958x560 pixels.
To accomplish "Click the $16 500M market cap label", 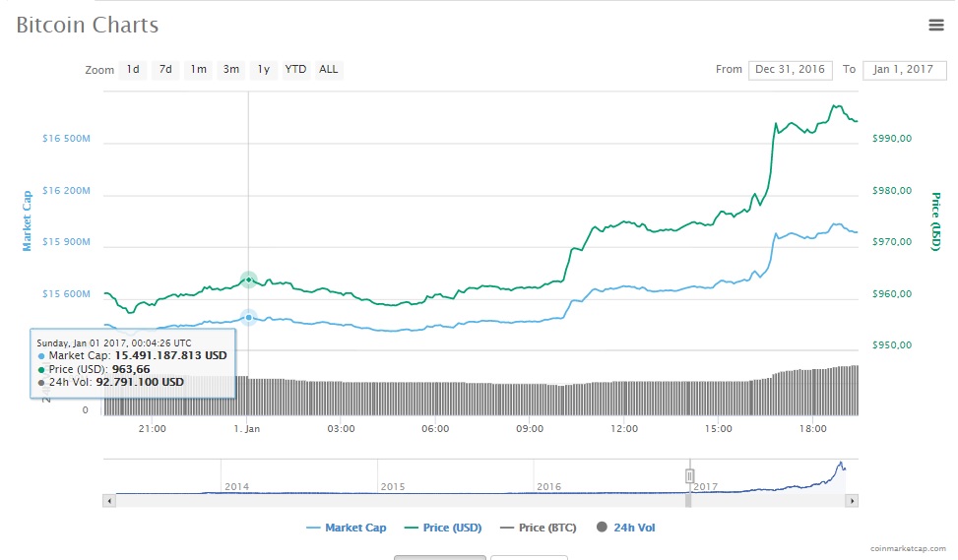I will click(x=66, y=139).
